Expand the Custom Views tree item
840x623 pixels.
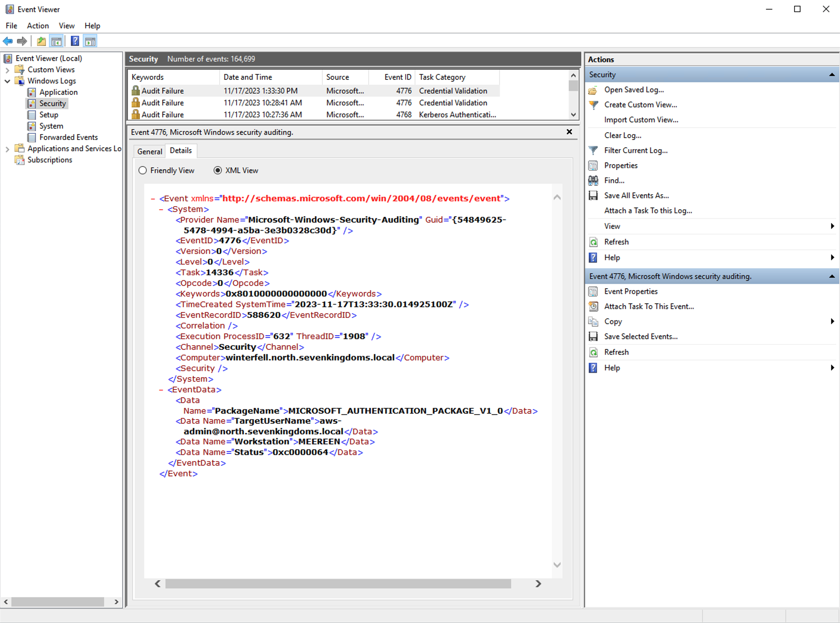(7, 69)
